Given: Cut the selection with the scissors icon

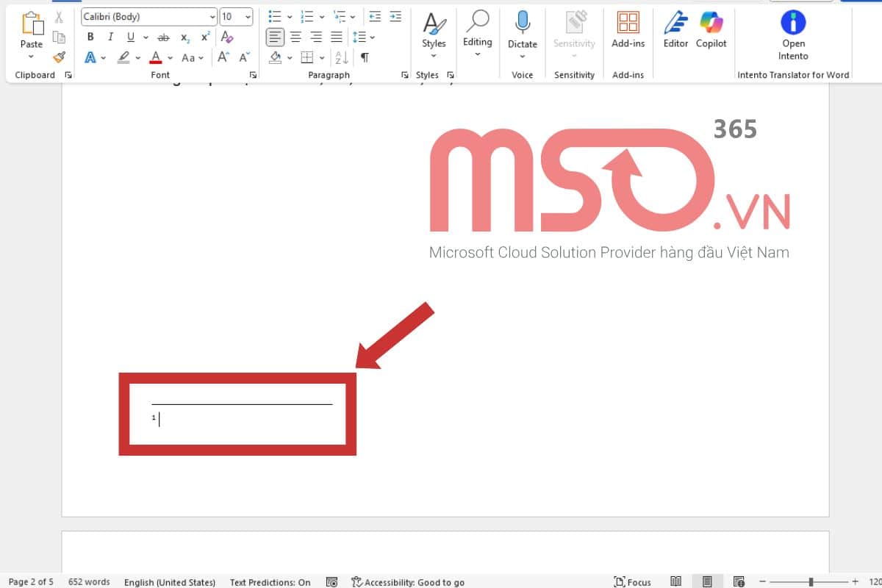Looking at the screenshot, I should [59, 18].
